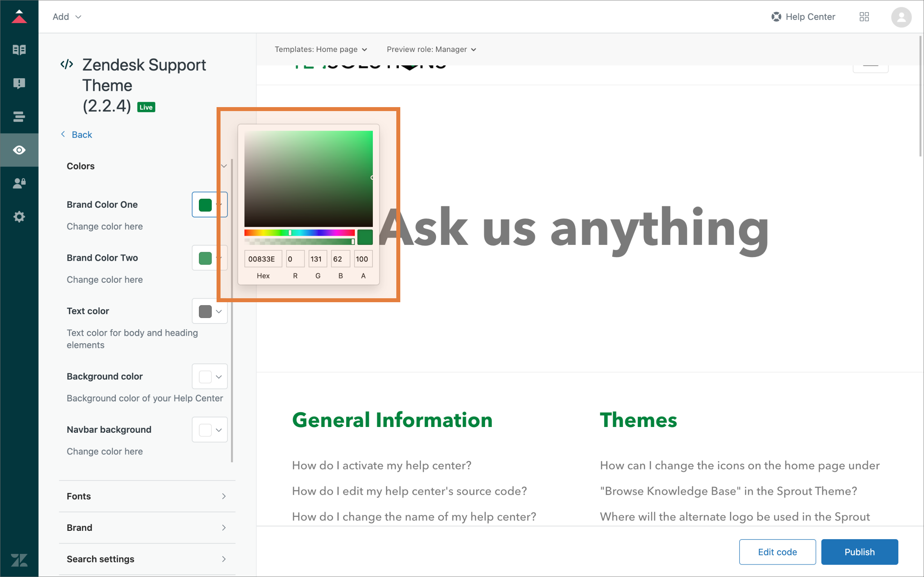
Task: Open the User permissions sidebar icon
Action: pos(19,183)
